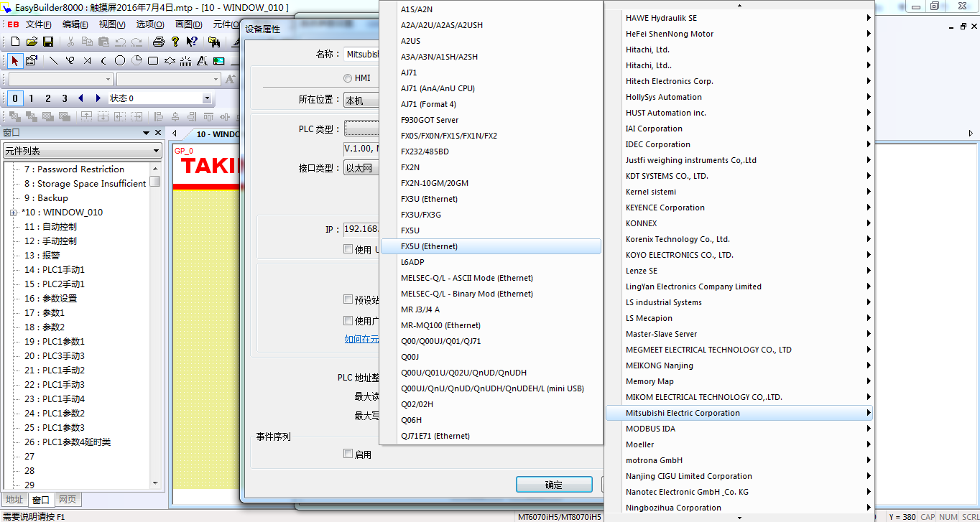Click the Print icon in toolbar
980x522 pixels.
(x=159, y=42)
